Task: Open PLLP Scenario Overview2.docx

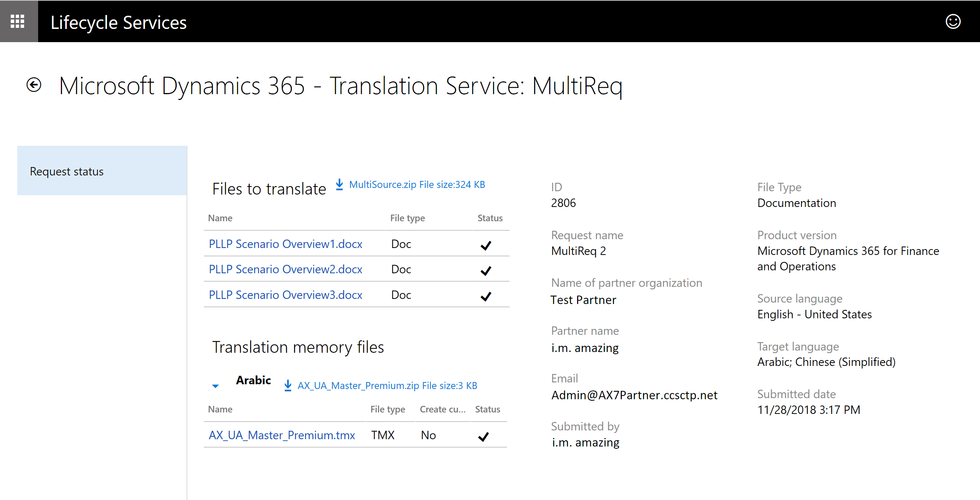Action: [285, 269]
